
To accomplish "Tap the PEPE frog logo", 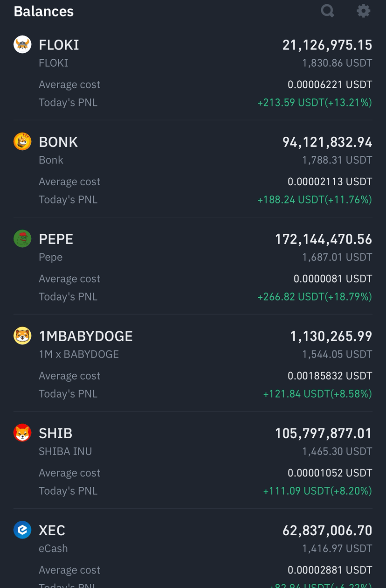I will coord(22,238).
